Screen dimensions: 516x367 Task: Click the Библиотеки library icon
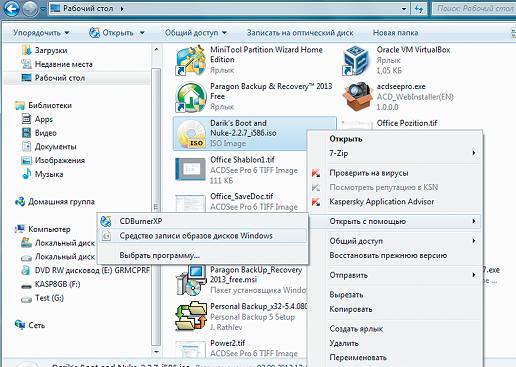click(20, 105)
